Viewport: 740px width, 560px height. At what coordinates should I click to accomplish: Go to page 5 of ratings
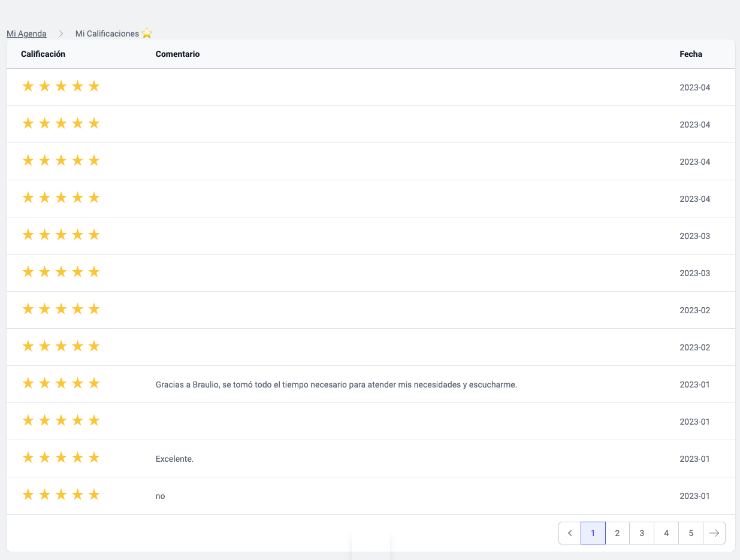pos(691,533)
